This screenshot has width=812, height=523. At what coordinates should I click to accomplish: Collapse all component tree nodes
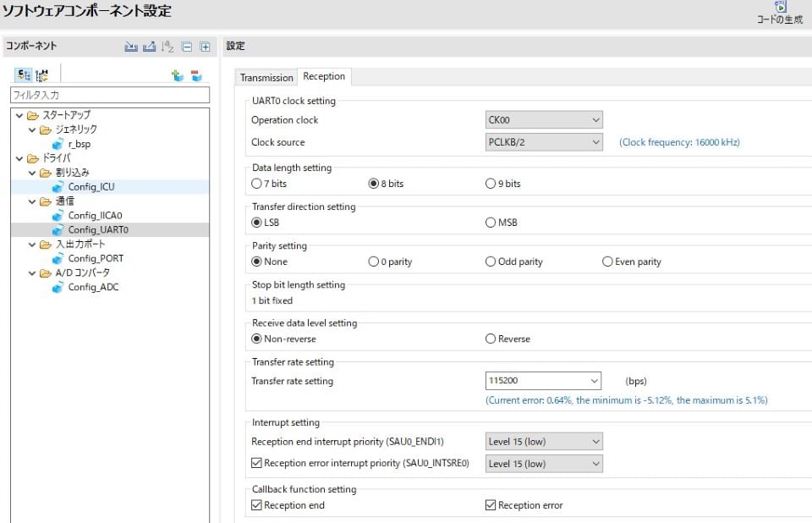(186, 47)
